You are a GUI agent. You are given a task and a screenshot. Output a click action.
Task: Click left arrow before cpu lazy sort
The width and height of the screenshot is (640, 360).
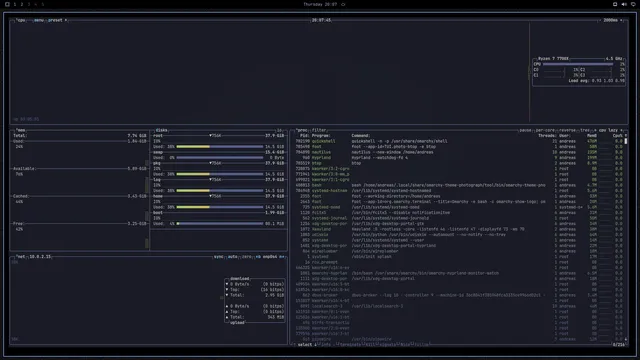click(x=595, y=130)
